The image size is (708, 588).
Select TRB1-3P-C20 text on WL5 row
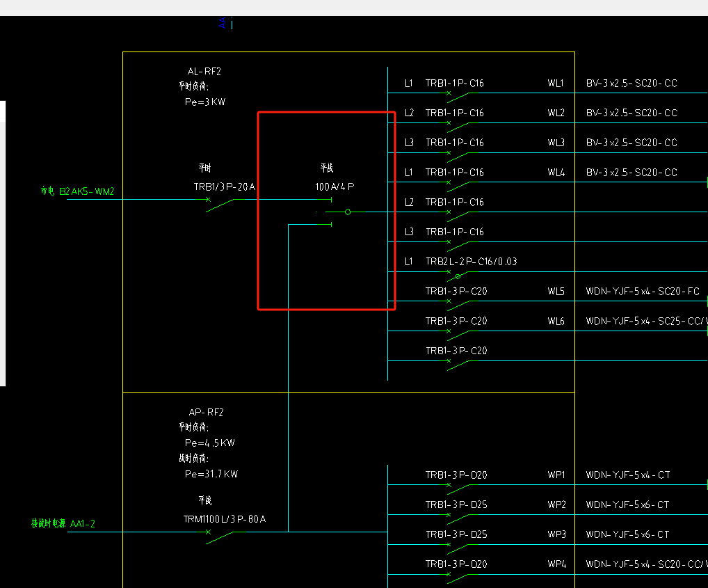pos(456,292)
